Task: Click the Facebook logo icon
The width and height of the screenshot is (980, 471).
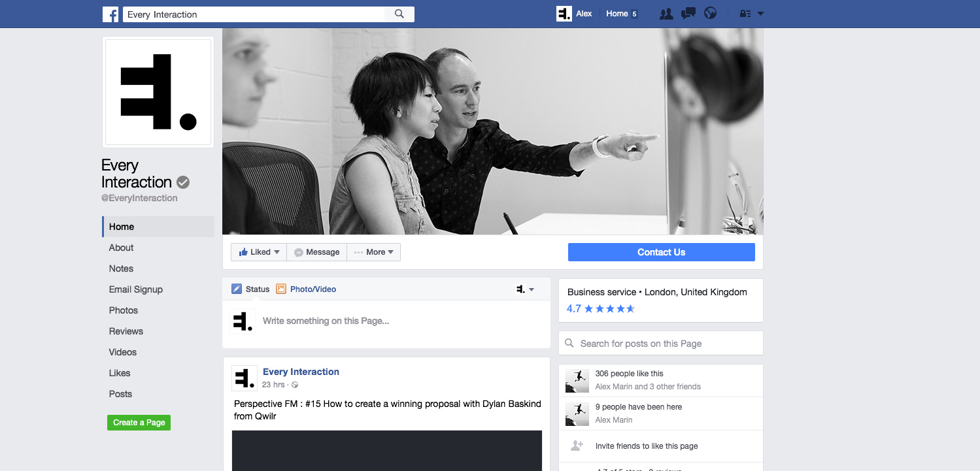Action: point(110,14)
